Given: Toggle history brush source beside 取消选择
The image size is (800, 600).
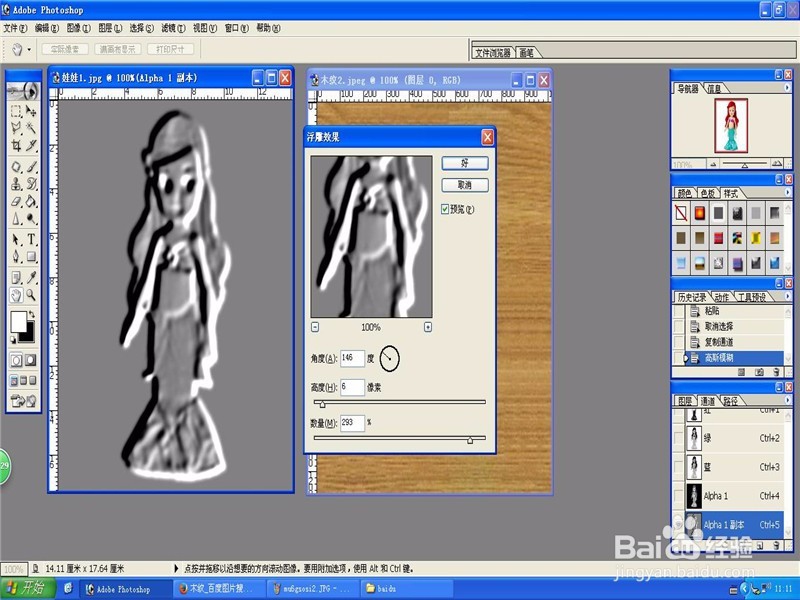Looking at the screenshot, I should 678,326.
